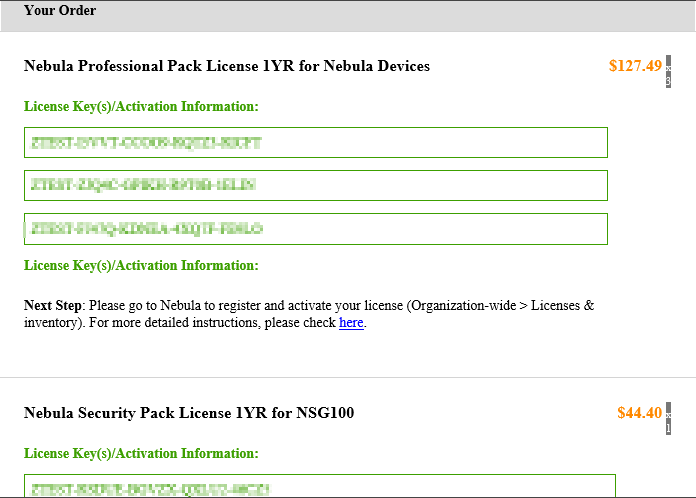Click the 'Your Order' heading
The width and height of the screenshot is (696, 498).
coord(60,10)
